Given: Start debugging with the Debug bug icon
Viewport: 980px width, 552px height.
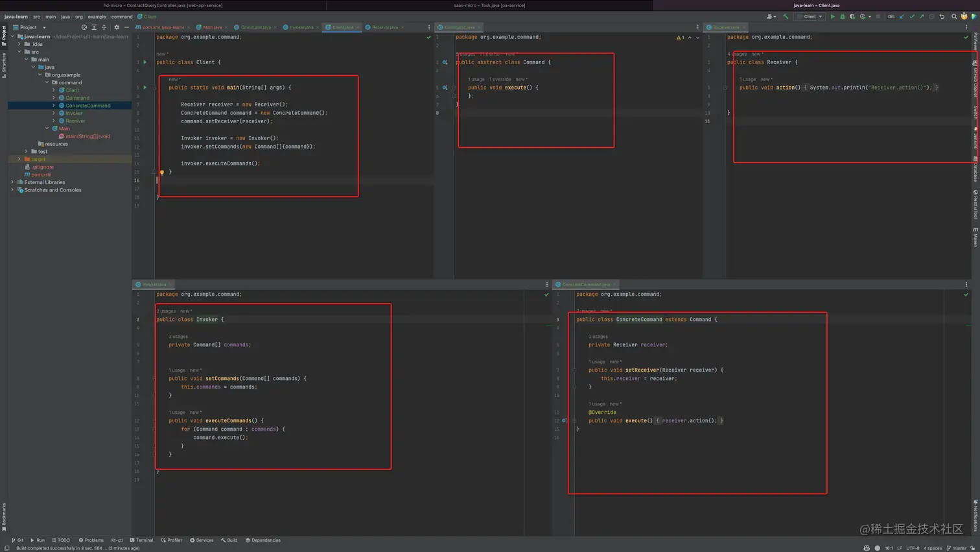Looking at the screenshot, I should pyautogui.click(x=843, y=17).
